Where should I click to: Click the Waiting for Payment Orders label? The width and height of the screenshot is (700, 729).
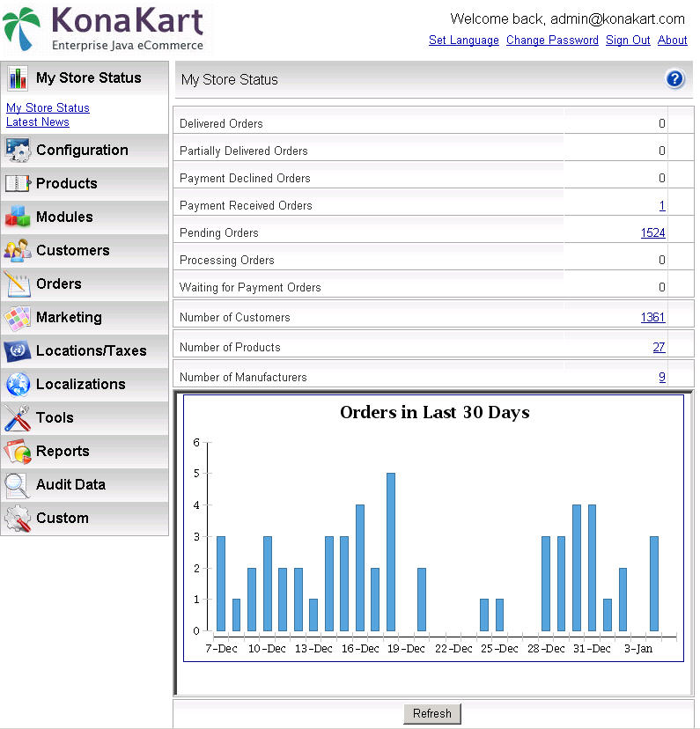(x=250, y=287)
